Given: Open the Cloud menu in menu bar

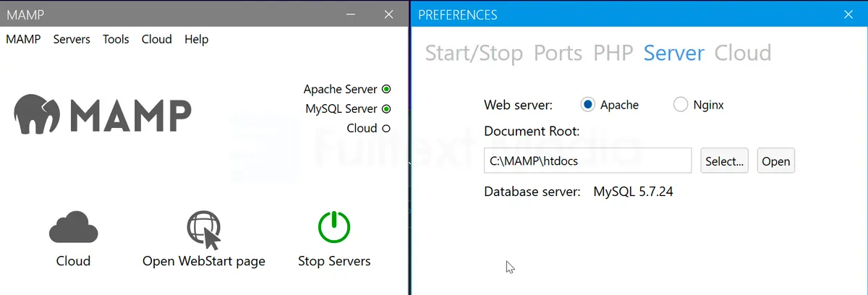Looking at the screenshot, I should [x=156, y=39].
